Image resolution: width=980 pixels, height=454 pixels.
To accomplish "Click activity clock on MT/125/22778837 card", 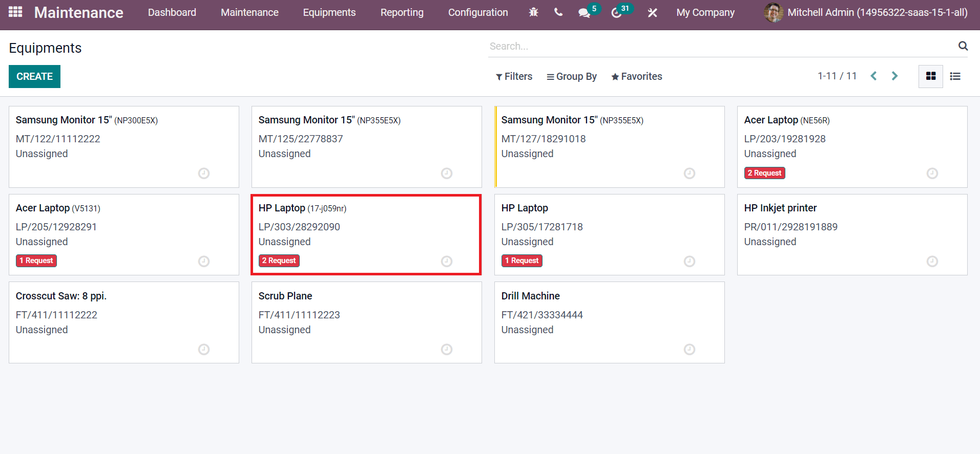I will click(x=447, y=174).
